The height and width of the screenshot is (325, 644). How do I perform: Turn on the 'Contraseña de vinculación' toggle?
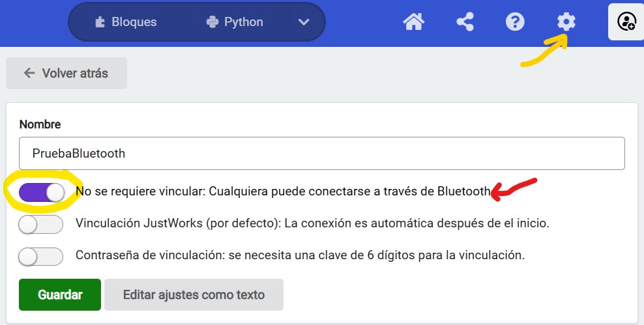[x=40, y=256]
